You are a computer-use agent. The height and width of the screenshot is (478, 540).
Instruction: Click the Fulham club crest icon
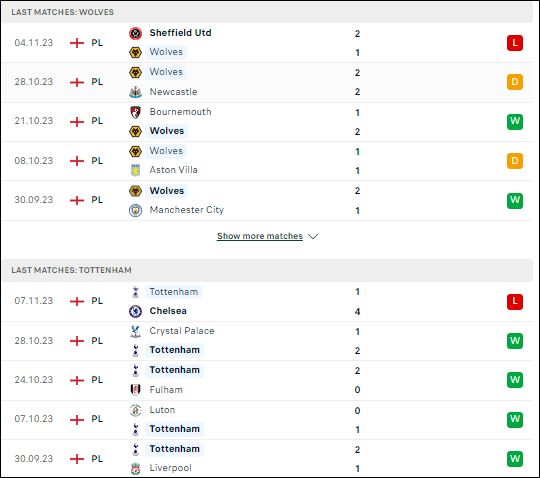(x=135, y=390)
